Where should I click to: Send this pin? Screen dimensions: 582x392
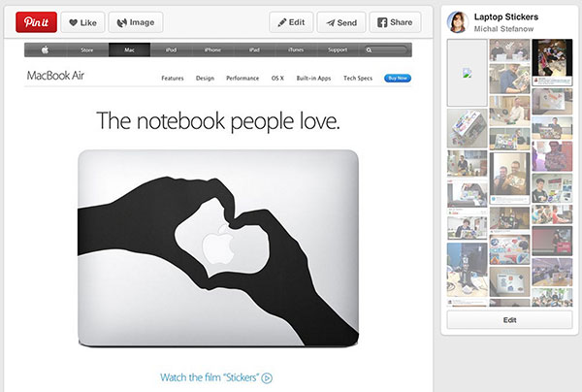tap(341, 22)
